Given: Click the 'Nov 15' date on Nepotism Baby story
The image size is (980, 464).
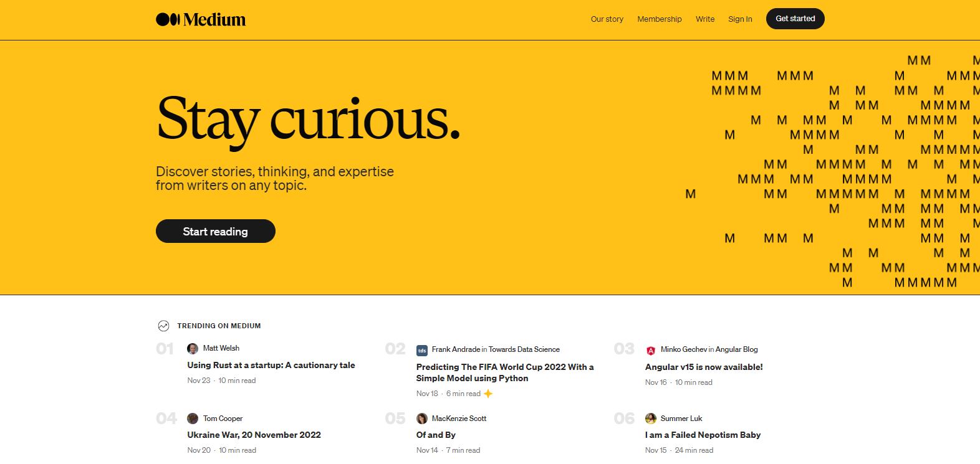Looking at the screenshot, I should [x=656, y=450].
